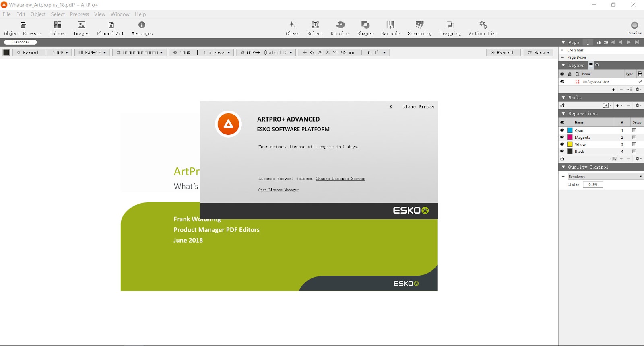Open Marks panel gear options
This screenshot has width=644, height=346.
coord(638,105)
